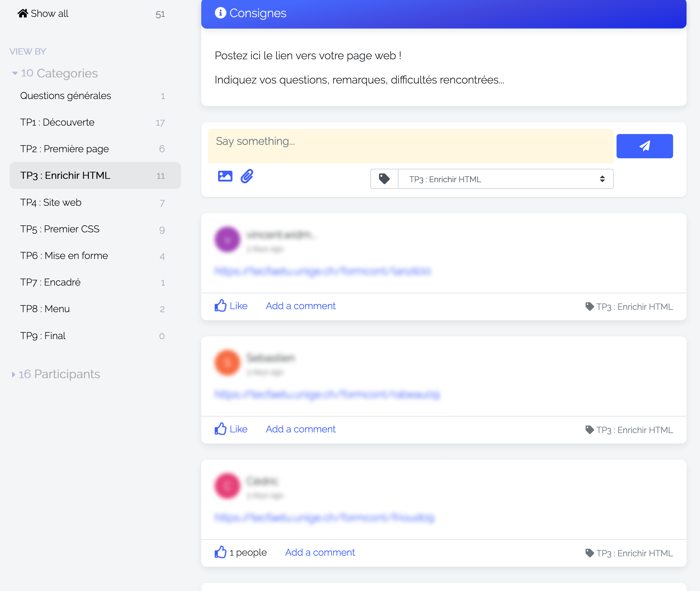700x591 pixels.
Task: Attach a file with the paperclip icon
Action: click(x=247, y=176)
